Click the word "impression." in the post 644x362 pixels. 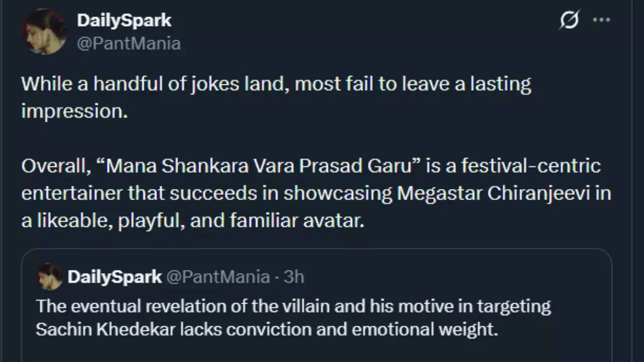click(74, 111)
